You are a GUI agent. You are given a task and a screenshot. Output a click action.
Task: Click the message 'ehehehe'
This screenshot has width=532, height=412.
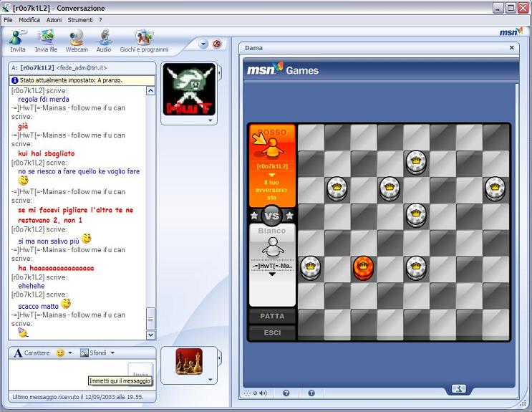[x=32, y=286]
